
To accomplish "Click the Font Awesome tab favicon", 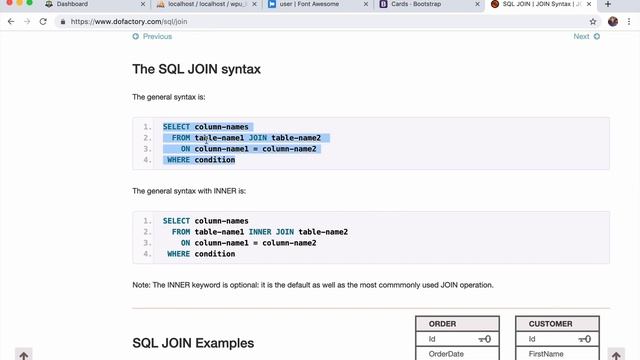I will (x=272, y=4).
